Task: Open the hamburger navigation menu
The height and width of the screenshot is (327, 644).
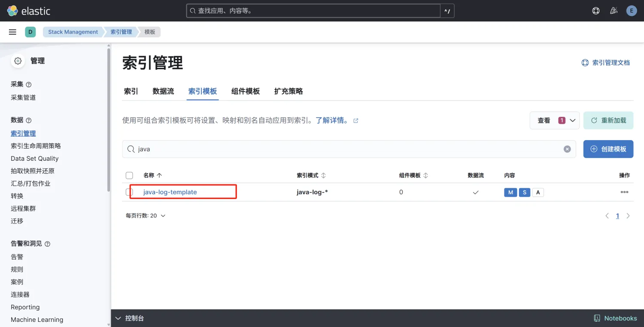Action: coord(12,32)
